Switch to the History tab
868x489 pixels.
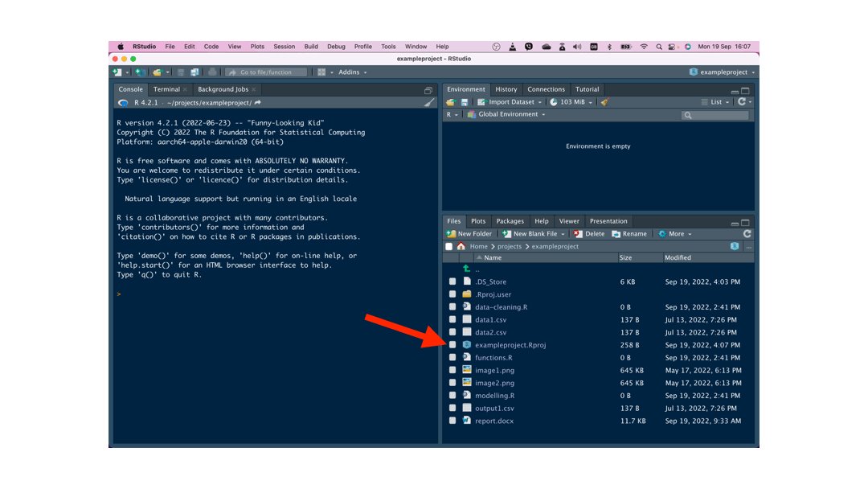[x=506, y=89]
